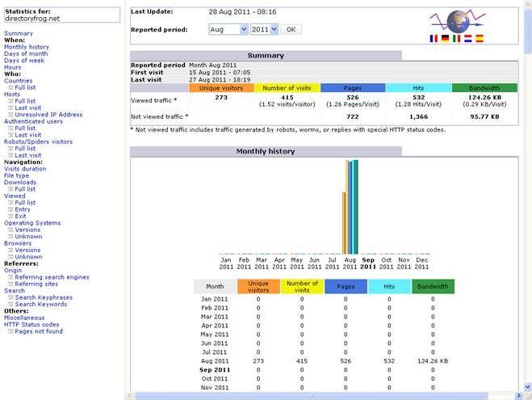Click the horizontal scrollbar at the bottom
This screenshot has width=532, height=400.
pyautogui.click(x=323, y=395)
